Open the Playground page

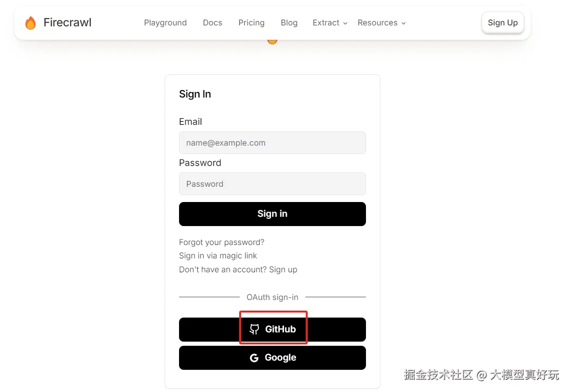pyautogui.click(x=165, y=23)
